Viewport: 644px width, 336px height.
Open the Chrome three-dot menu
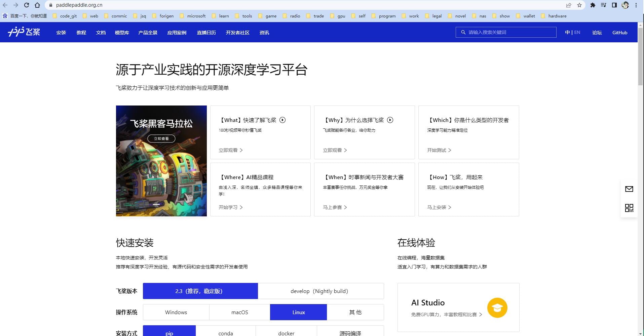click(x=636, y=5)
